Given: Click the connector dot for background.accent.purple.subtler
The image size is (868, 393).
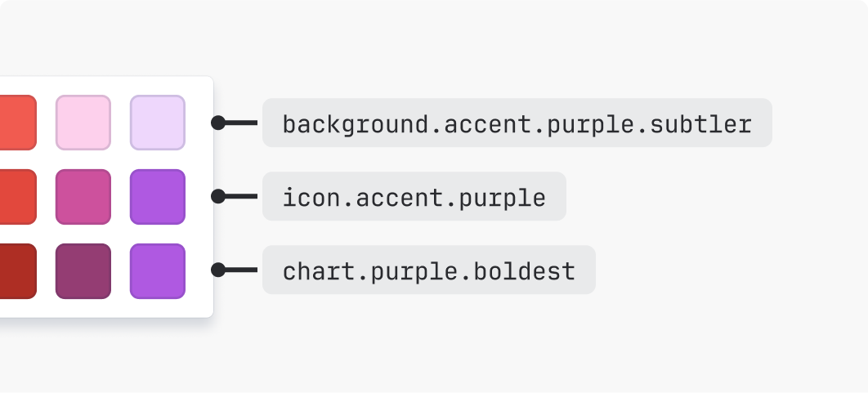Looking at the screenshot, I should (218, 123).
